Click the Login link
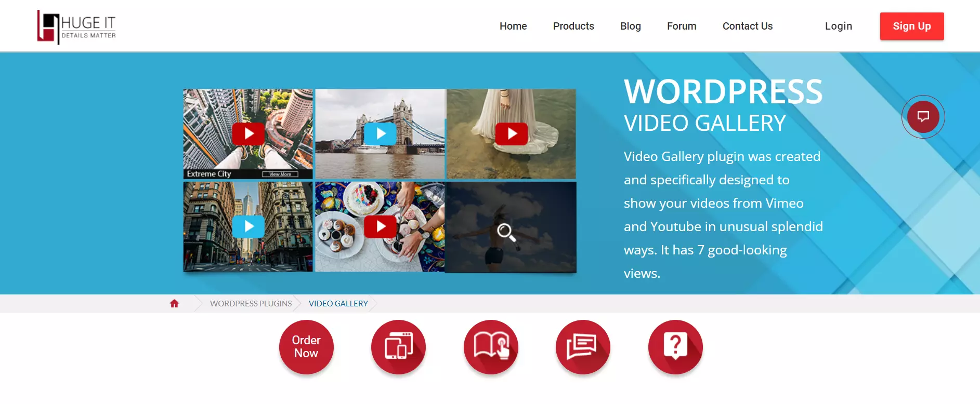980x404 pixels. 839,26
